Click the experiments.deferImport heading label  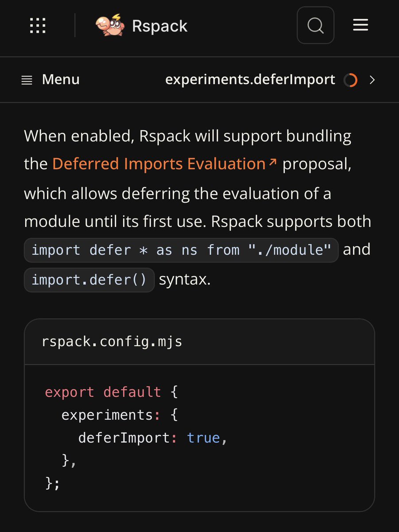point(250,80)
